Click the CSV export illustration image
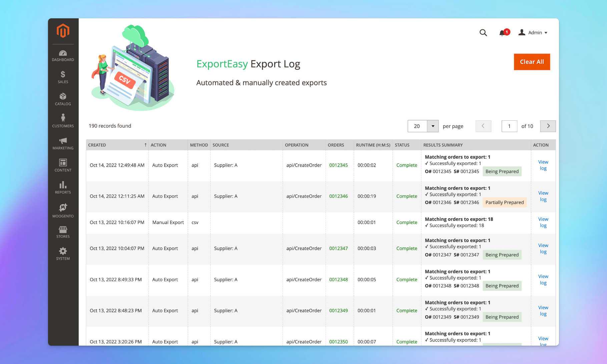 pos(133,68)
